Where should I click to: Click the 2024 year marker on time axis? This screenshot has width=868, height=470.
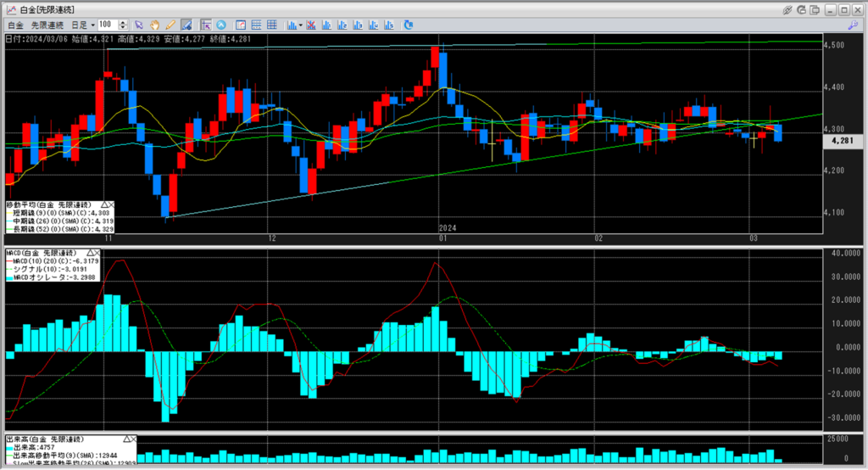(448, 228)
